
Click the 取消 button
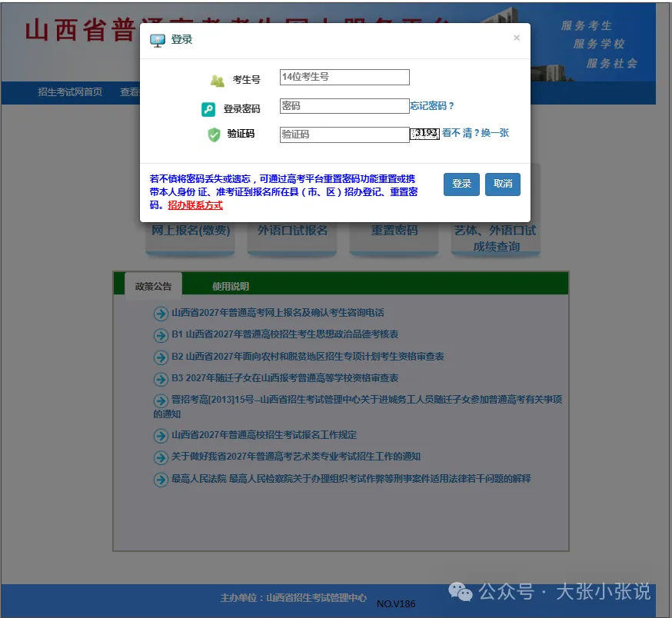pos(503,184)
